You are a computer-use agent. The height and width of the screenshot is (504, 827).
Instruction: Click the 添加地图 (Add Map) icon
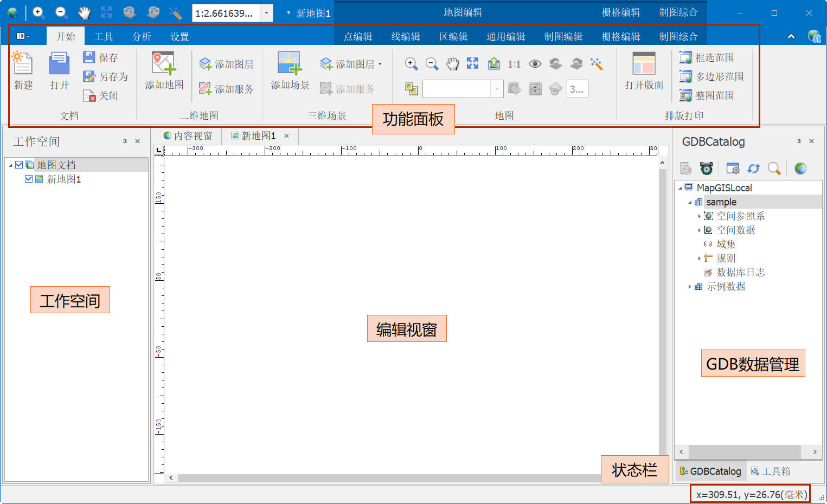(164, 64)
